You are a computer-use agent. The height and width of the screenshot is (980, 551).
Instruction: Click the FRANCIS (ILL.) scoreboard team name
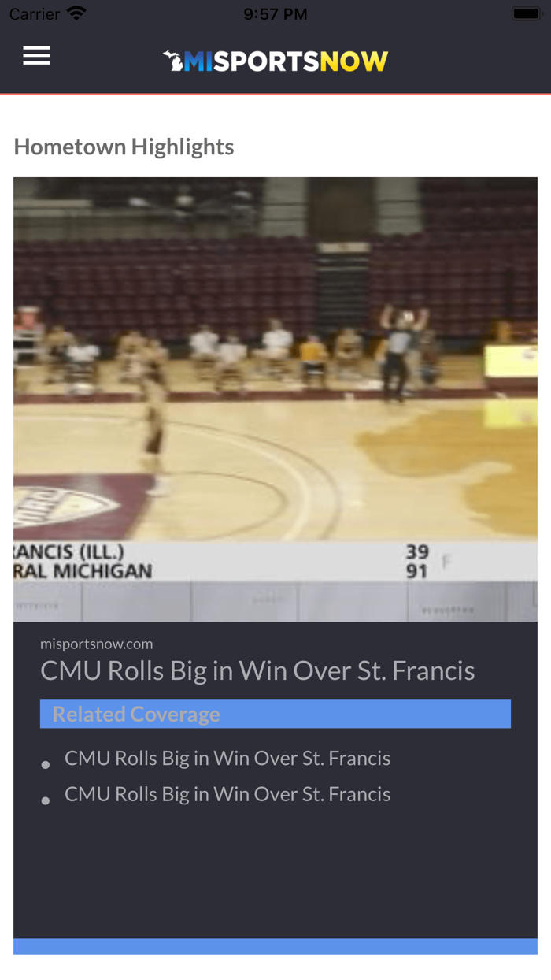coord(69,551)
